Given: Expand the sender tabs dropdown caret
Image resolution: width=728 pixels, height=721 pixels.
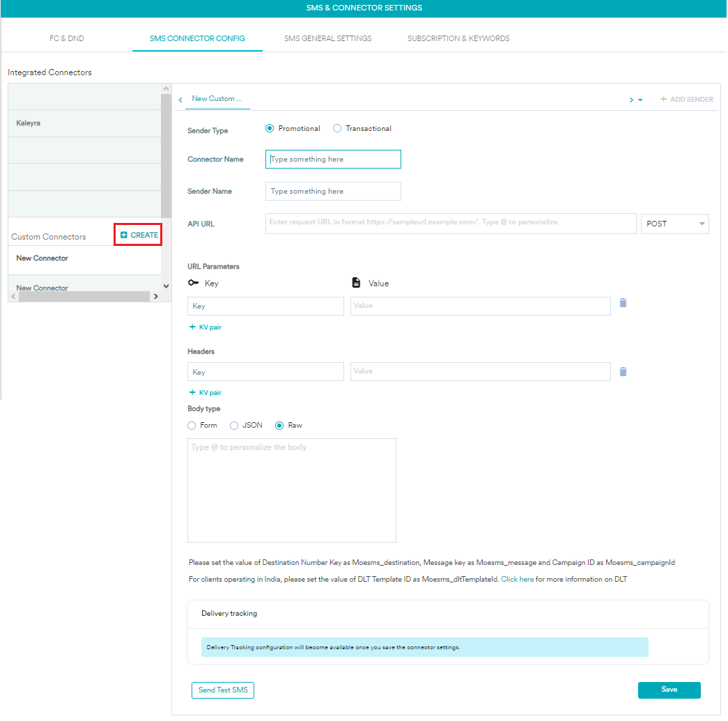Looking at the screenshot, I should tap(640, 100).
